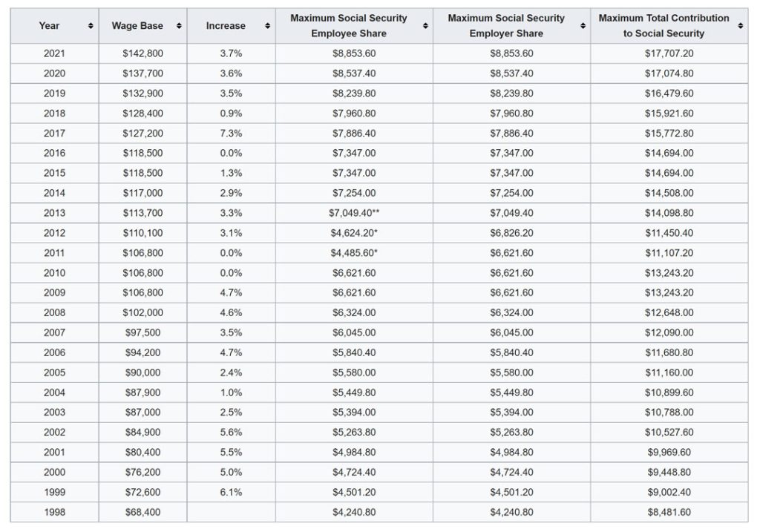The width and height of the screenshot is (760, 532).
Task: Select wage base $137,700
Action: pos(142,73)
